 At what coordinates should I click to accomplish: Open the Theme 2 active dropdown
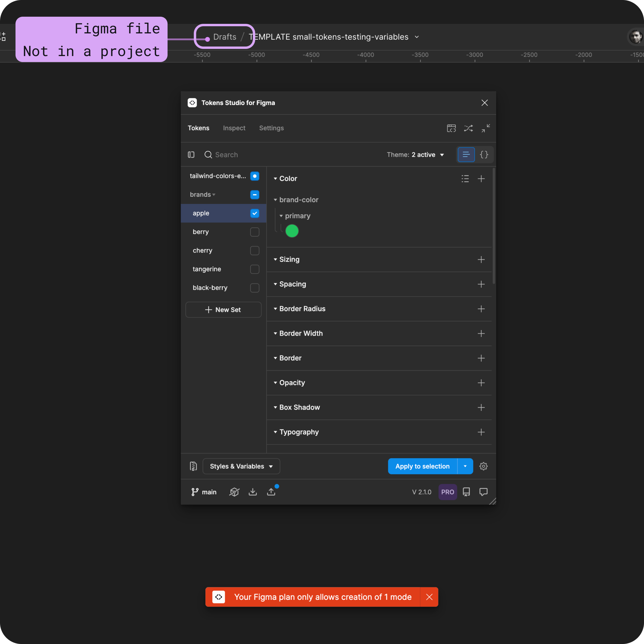tap(415, 155)
